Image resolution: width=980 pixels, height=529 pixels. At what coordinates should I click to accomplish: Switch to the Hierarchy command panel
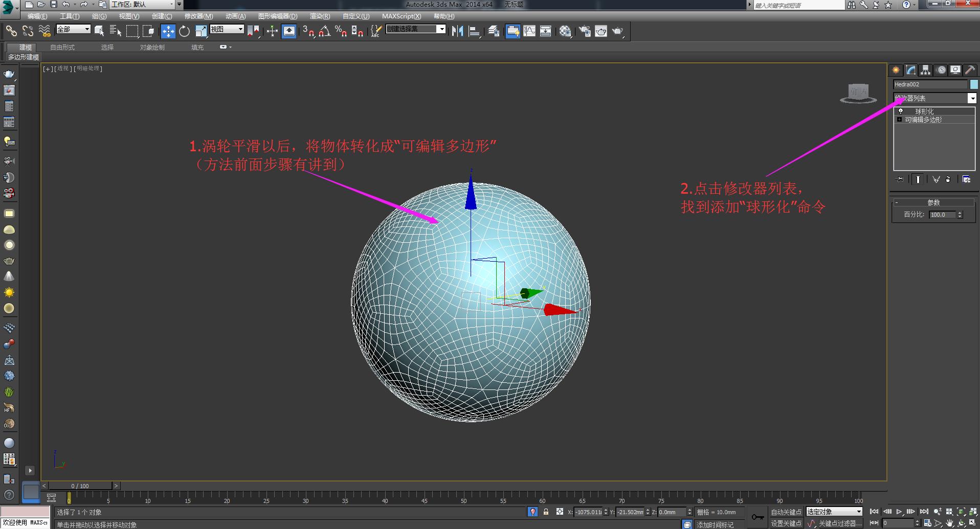(925, 71)
